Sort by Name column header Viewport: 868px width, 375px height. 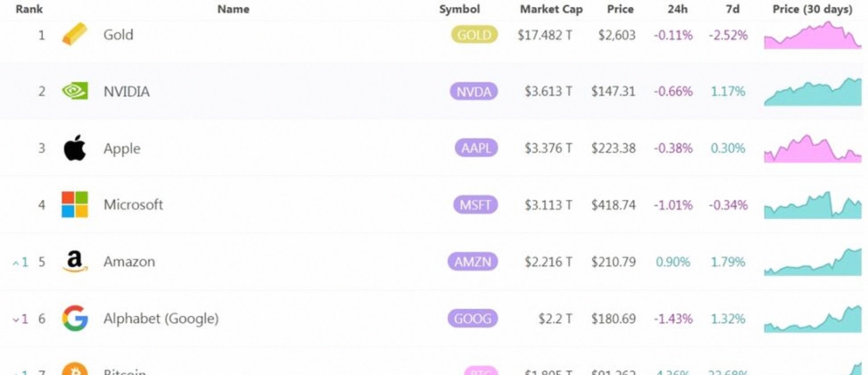pos(233,9)
